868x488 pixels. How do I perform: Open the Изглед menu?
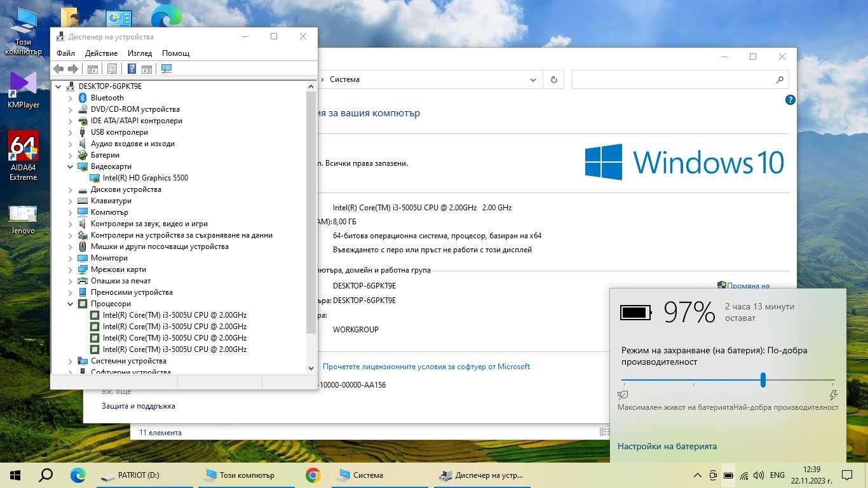pyautogui.click(x=140, y=53)
